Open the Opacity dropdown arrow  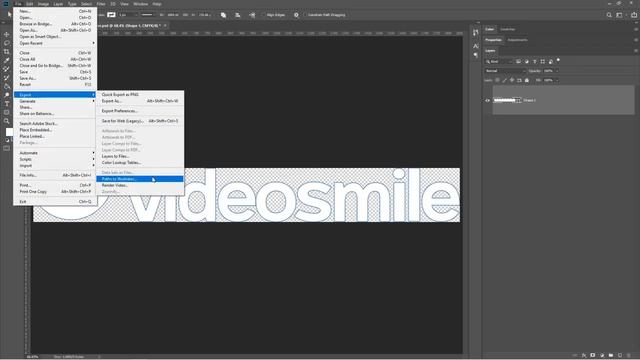point(557,71)
